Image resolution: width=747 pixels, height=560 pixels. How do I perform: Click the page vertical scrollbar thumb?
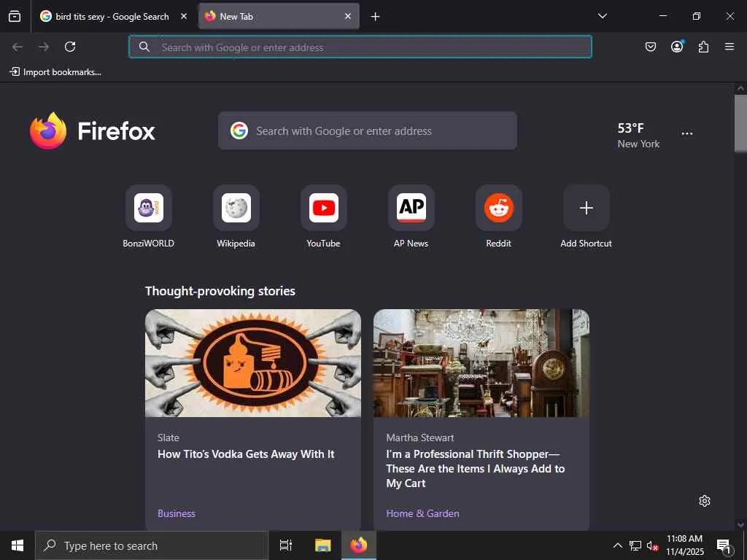(740, 123)
